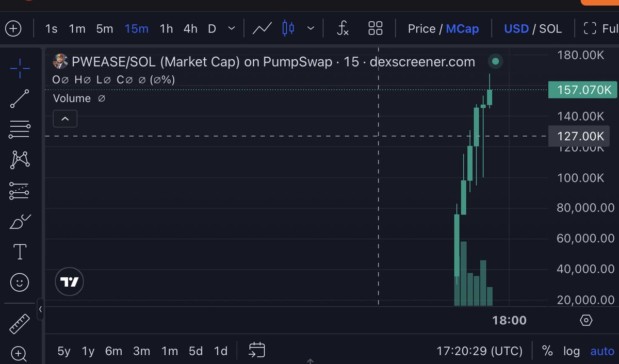Image resolution: width=619 pixels, height=364 pixels.
Task: Collapse the left drawing toolbar
Action: [x=40, y=309]
